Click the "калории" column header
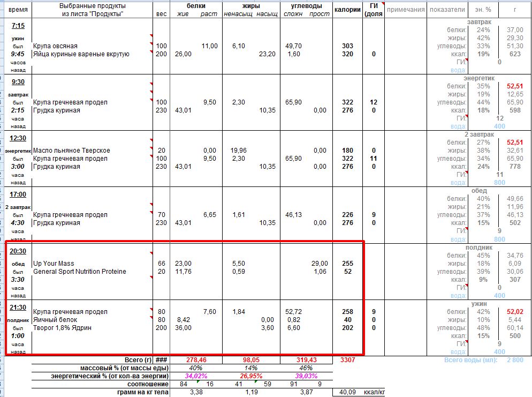The width and height of the screenshot is (532, 397). pos(347,10)
